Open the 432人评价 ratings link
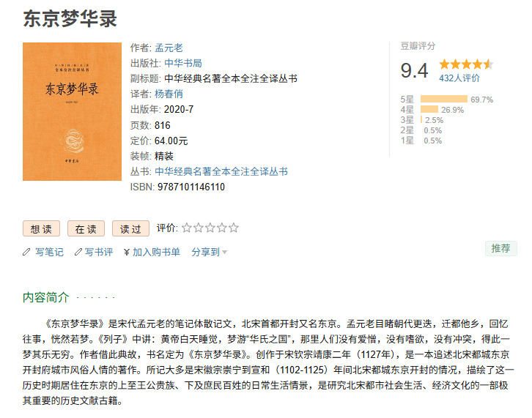 coord(459,78)
